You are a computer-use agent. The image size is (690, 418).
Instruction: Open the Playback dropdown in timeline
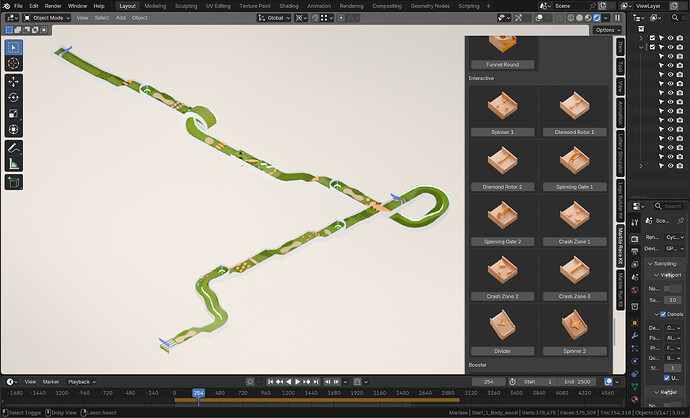tap(81, 382)
